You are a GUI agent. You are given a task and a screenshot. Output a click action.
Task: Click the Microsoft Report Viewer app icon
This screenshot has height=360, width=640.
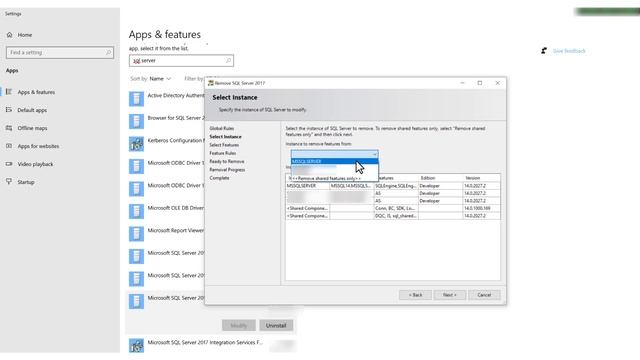(136, 233)
